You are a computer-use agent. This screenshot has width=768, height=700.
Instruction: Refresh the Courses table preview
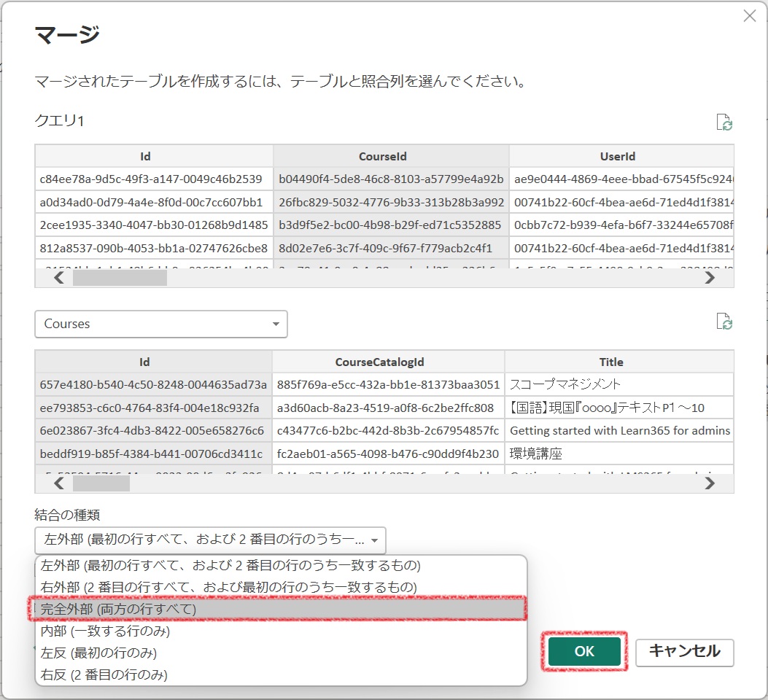point(724,322)
